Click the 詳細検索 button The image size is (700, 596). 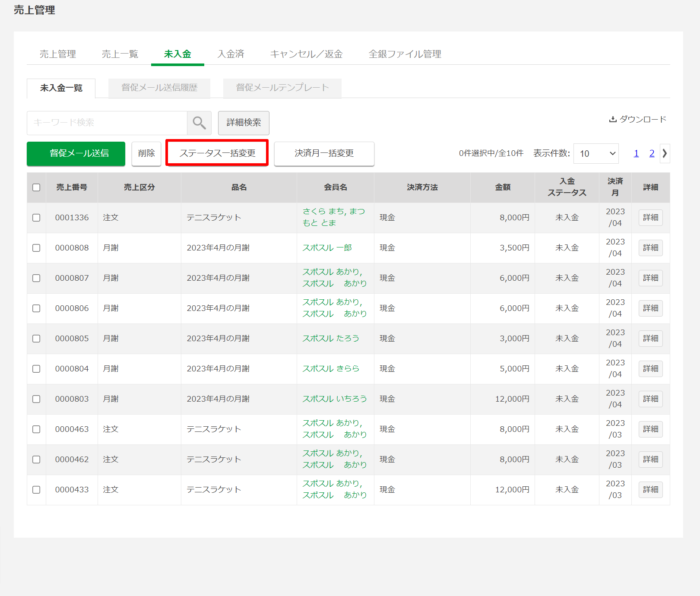coord(244,123)
